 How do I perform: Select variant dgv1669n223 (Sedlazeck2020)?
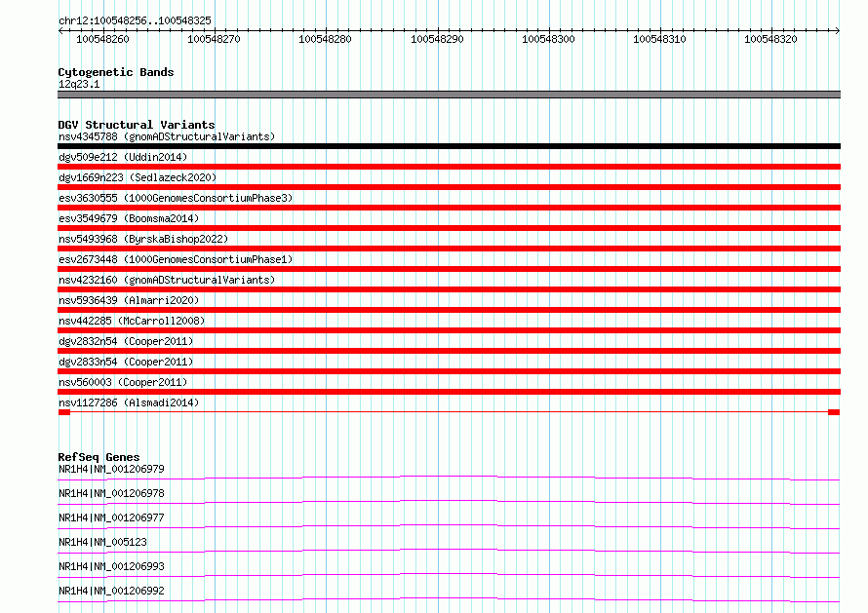click(138, 177)
